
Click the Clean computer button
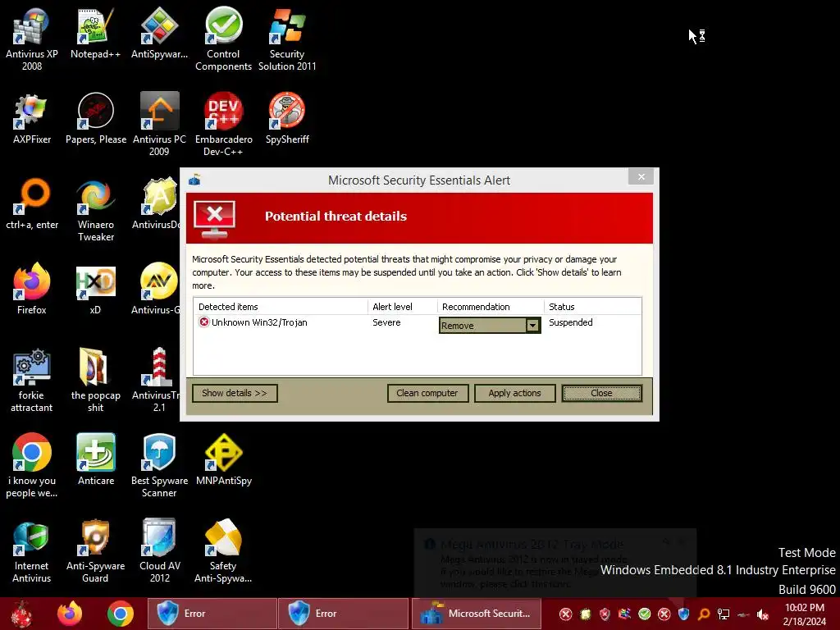[427, 393]
